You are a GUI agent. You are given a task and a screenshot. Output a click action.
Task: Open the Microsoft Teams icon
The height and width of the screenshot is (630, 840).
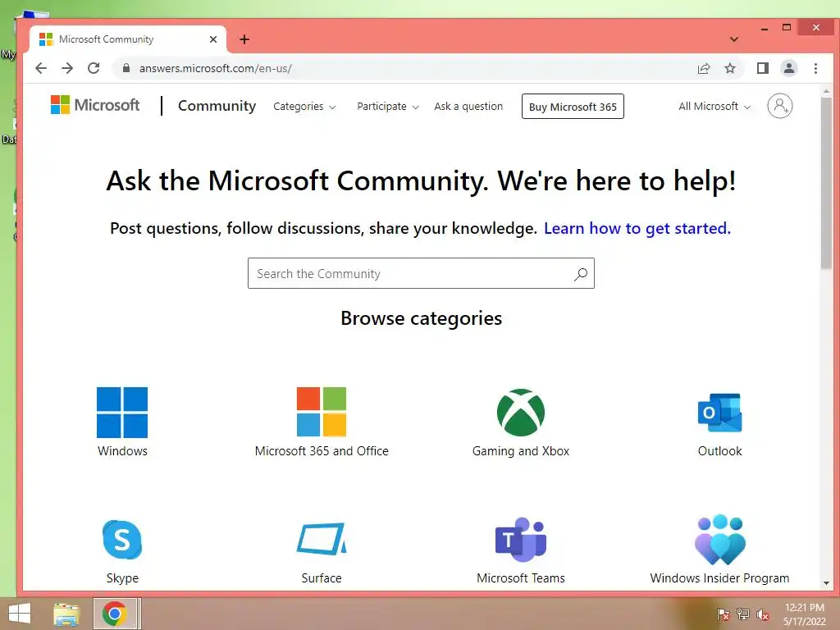coord(521,540)
